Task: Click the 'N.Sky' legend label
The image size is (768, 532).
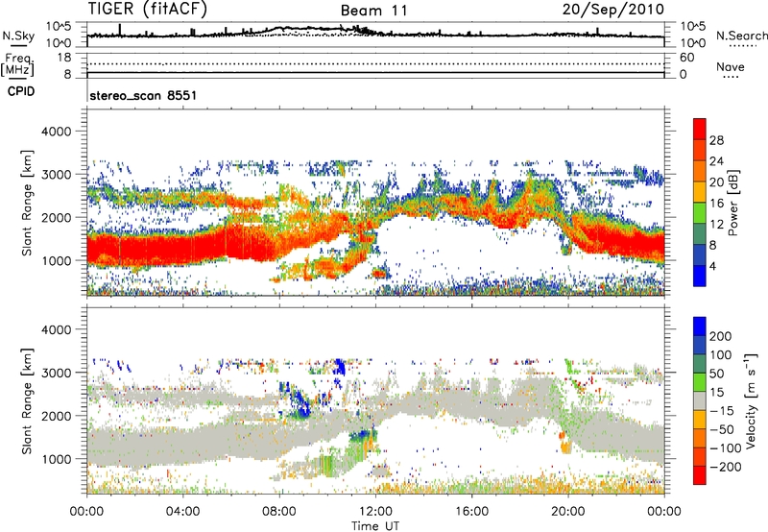Action: coord(18,36)
